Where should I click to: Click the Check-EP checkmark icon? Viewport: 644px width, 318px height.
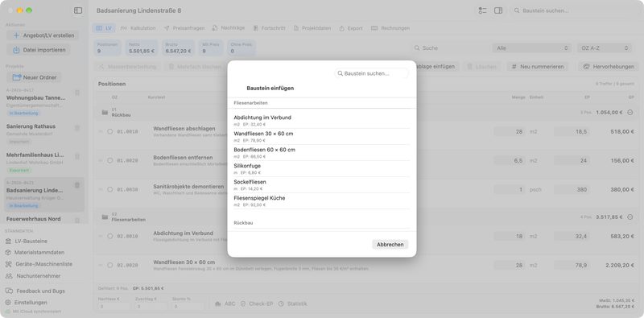pyautogui.click(x=243, y=304)
